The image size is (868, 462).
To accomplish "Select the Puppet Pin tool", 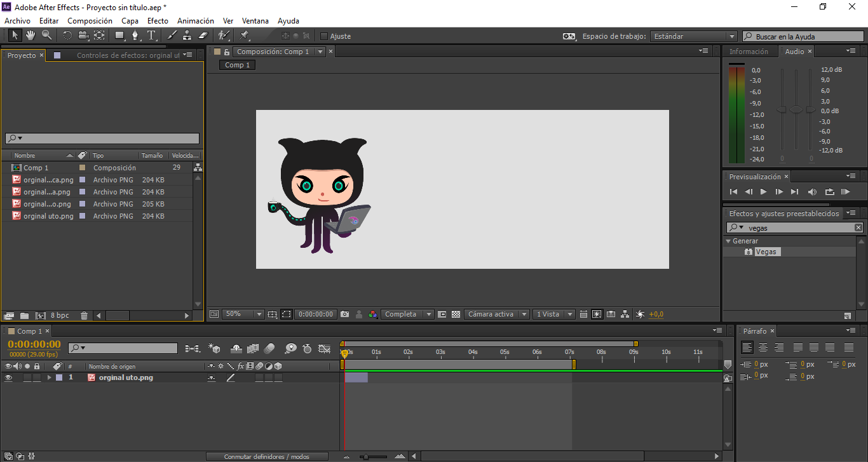I will click(x=244, y=36).
